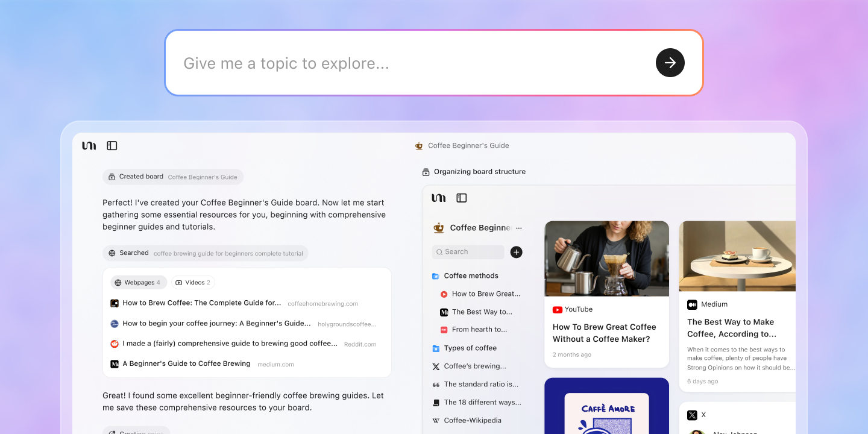Click the 'Organizing board structure' status icon
The image size is (868, 434).
(x=426, y=171)
